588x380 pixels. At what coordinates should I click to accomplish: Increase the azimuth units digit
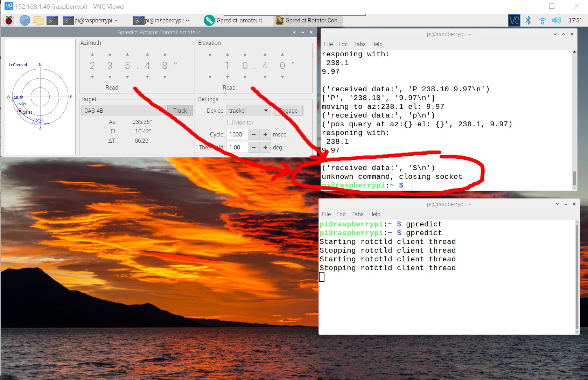(127, 54)
